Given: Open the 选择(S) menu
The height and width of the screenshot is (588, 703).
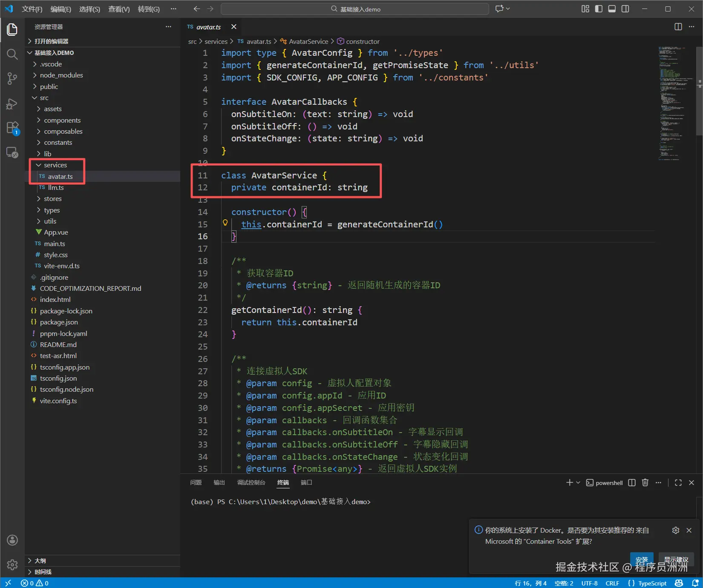Looking at the screenshot, I should tap(89, 9).
